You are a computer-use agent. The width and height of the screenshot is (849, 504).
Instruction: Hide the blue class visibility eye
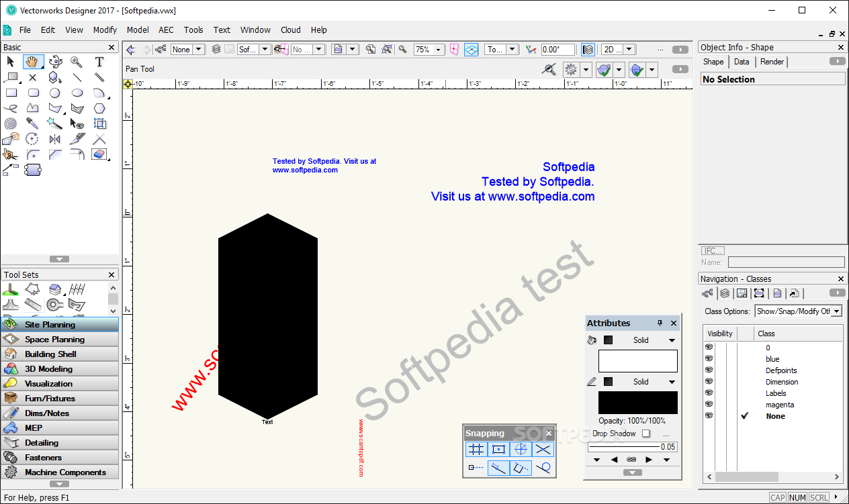[709, 359]
